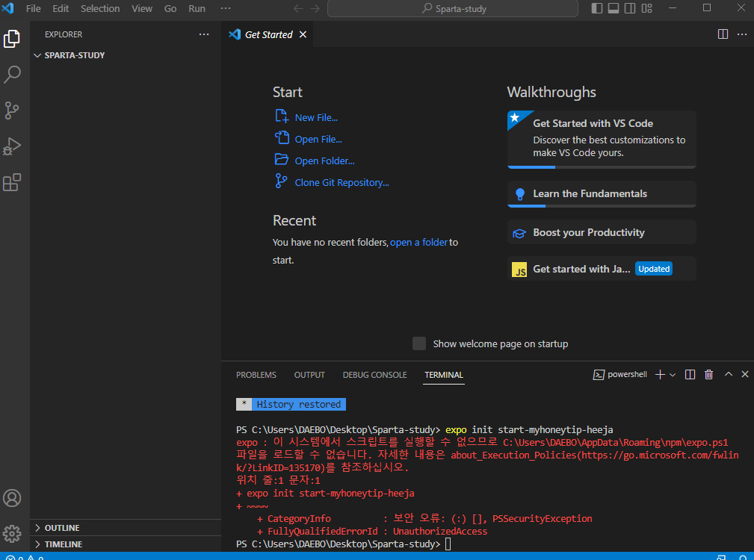Open the Edit menu

click(x=61, y=9)
